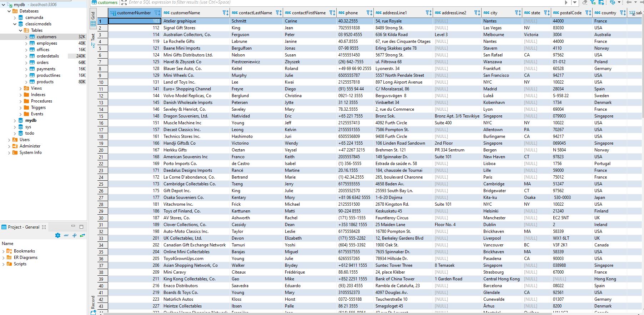This screenshot has width=644, height=315.
Task: Click the eraser remove-filters icon
Action: click(x=585, y=2)
